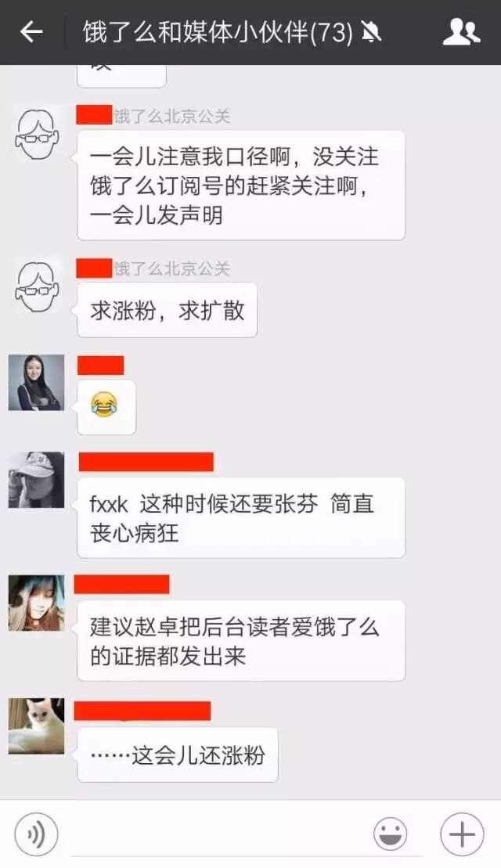Open the plus attachments menu
Screen dimensions: 501x868
point(462,834)
